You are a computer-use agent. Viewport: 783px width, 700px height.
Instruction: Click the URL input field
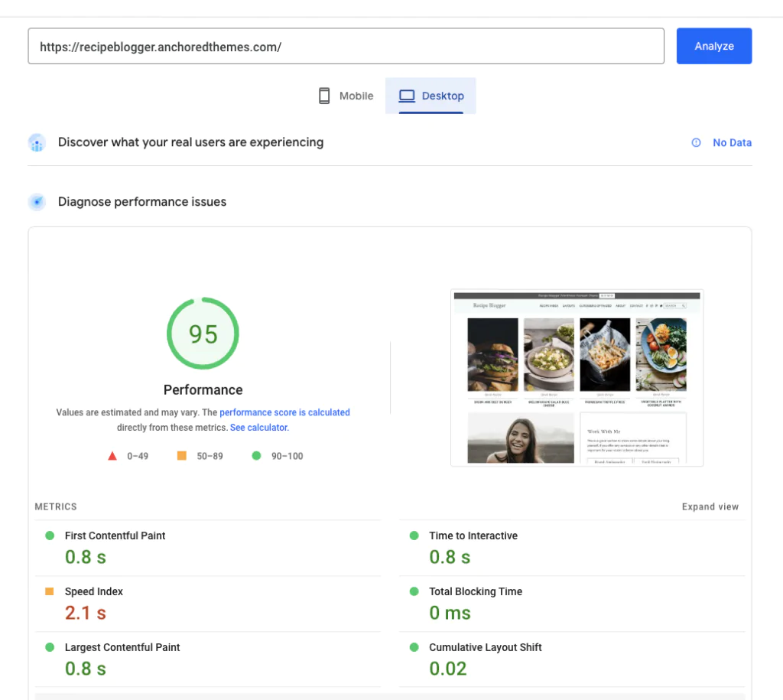[346, 47]
